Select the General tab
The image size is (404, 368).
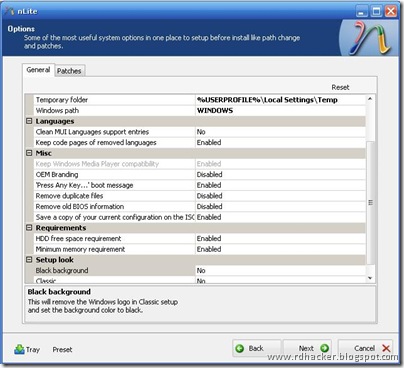point(38,70)
